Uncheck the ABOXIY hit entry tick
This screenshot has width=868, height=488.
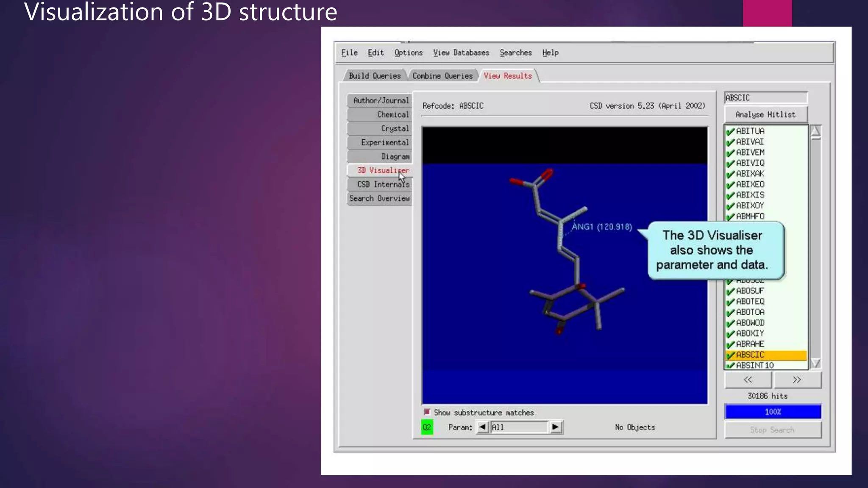(730, 334)
